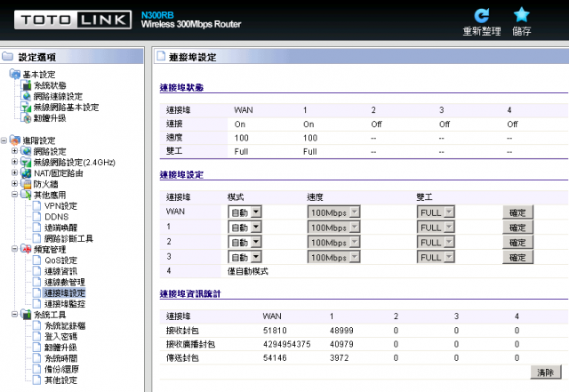Click the 其他應用 icon
Image resolution: width=569 pixels, height=392 pixels.
26,195
